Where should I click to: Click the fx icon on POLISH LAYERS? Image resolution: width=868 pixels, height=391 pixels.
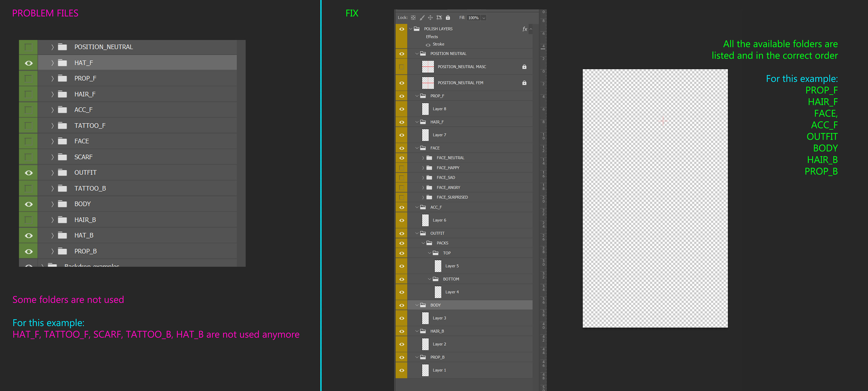coord(524,29)
